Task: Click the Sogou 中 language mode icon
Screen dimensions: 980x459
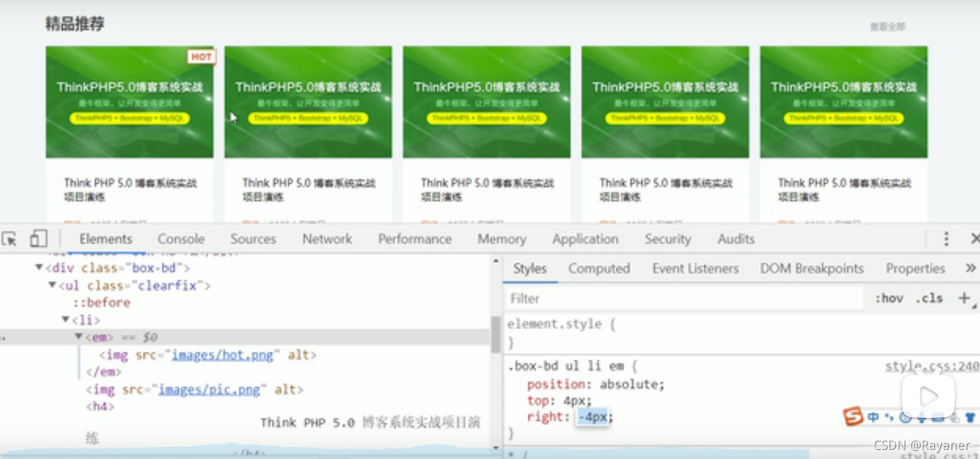Action: 874,417
